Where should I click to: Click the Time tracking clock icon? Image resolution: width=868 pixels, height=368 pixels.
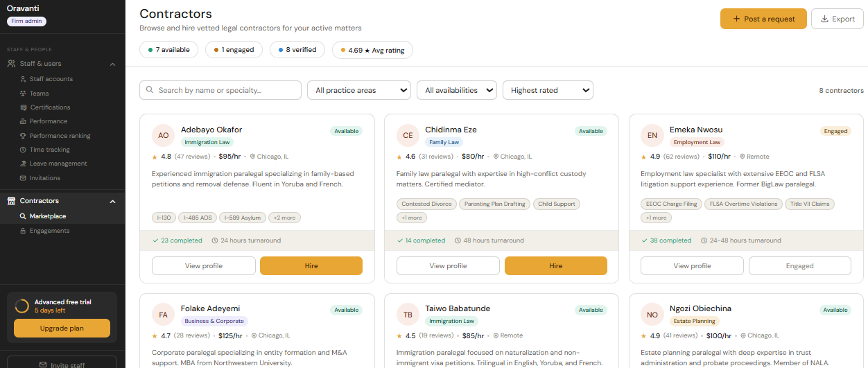23,150
